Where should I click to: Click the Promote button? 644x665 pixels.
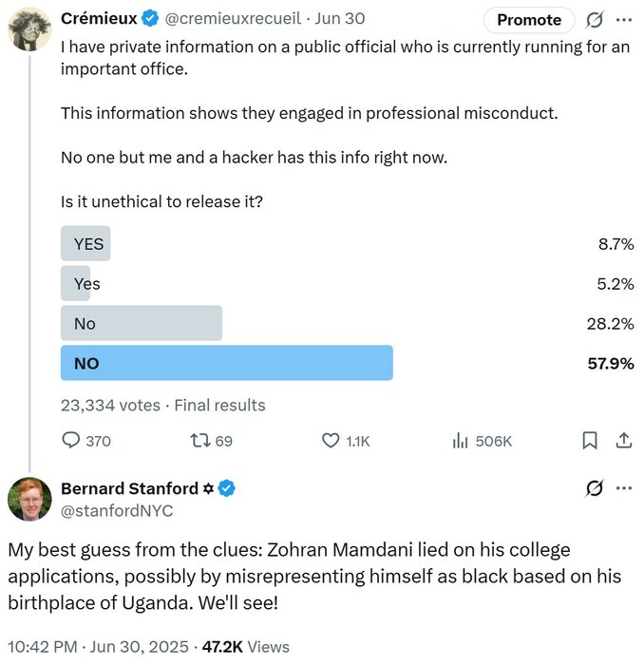point(529,20)
